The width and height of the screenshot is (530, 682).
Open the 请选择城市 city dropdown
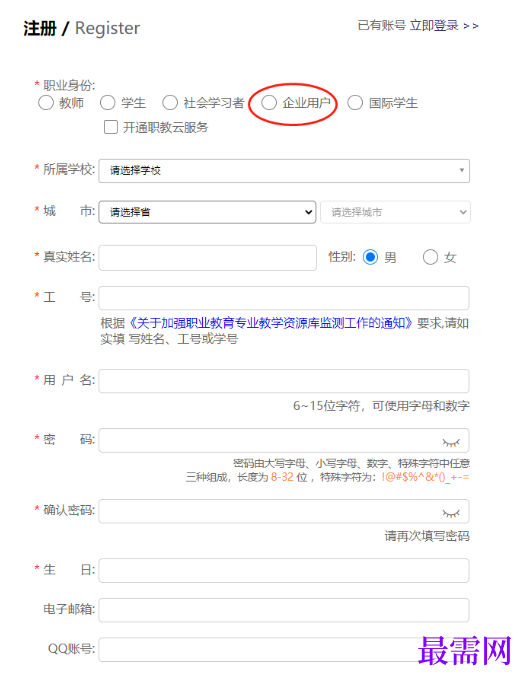tap(395, 212)
